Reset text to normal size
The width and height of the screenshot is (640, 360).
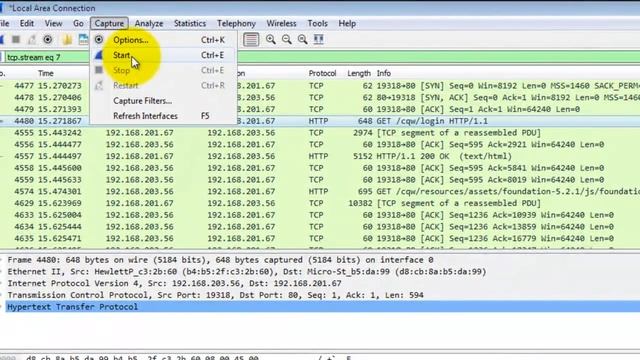tap(302, 39)
